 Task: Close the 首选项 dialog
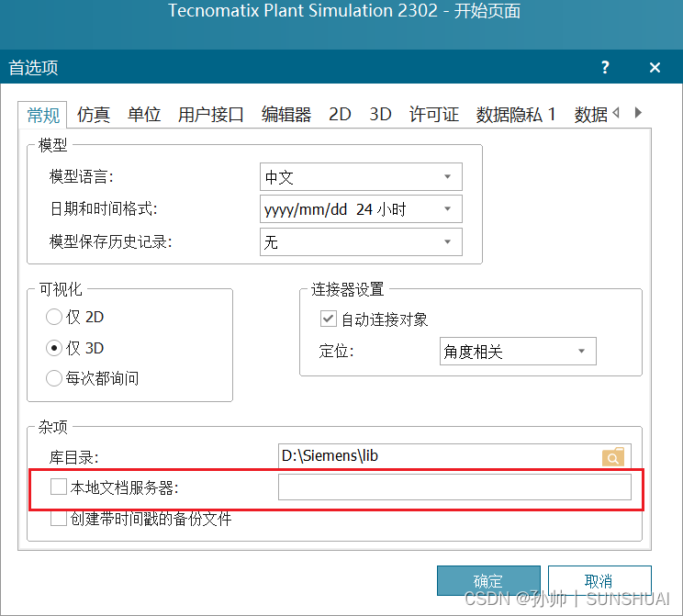tap(655, 68)
